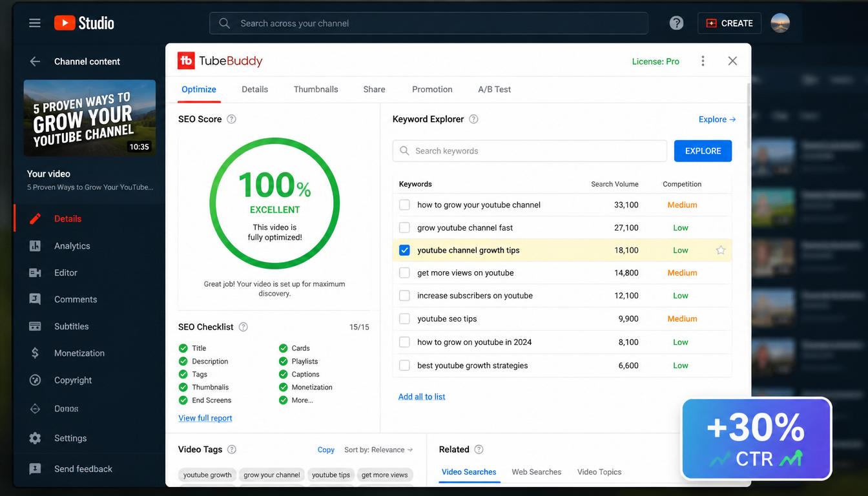The width and height of the screenshot is (868, 496).
Task: Click the Copyright icon in the sidebar
Action: [x=36, y=380]
